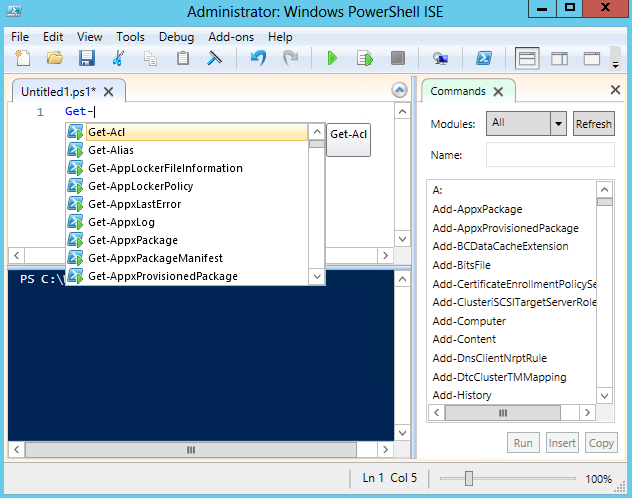Show script pane on right layout

559,59
